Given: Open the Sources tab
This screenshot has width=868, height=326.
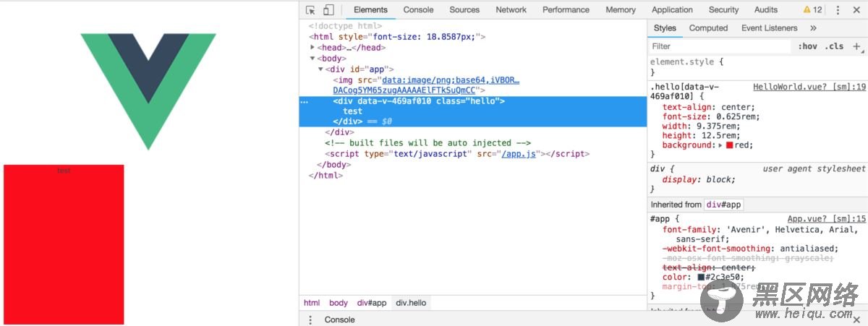Looking at the screenshot, I should point(464,10).
